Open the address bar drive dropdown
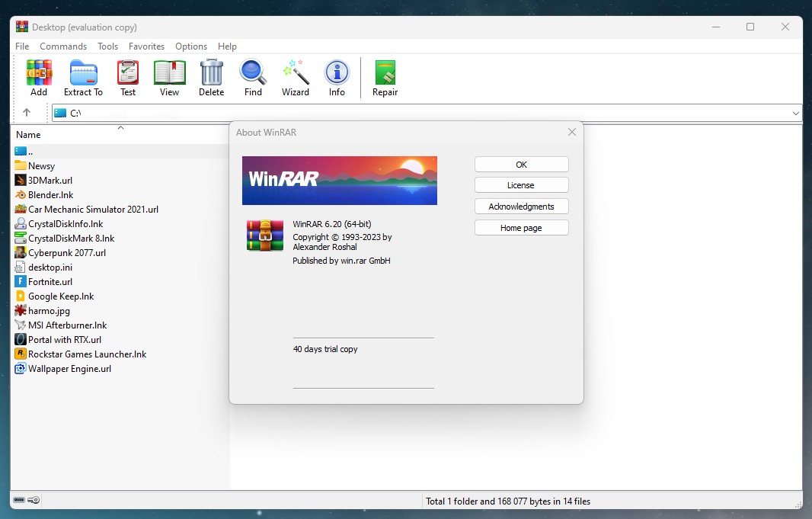The width and height of the screenshot is (812, 519). [x=797, y=112]
